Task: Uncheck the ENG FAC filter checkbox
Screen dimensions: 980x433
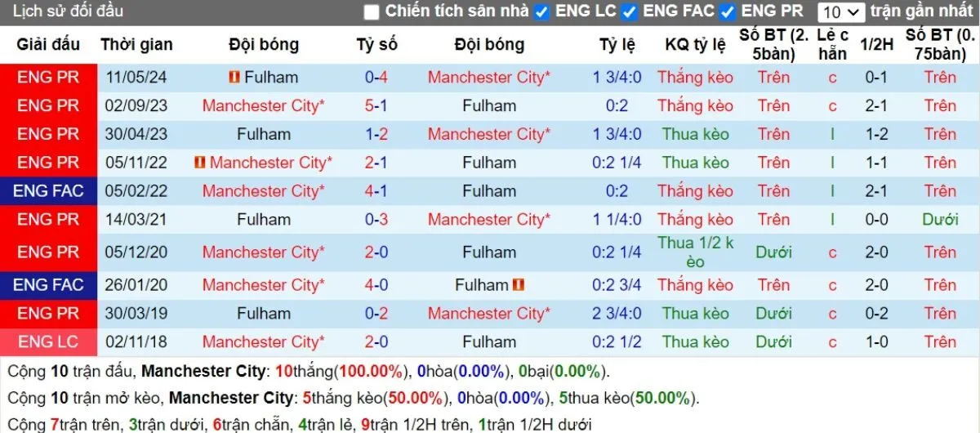Action: (x=629, y=12)
